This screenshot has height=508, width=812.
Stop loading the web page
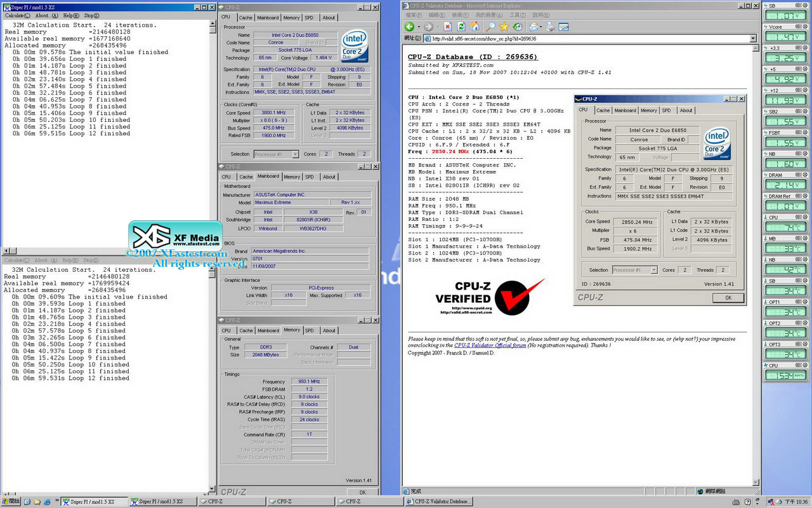[x=447, y=27]
